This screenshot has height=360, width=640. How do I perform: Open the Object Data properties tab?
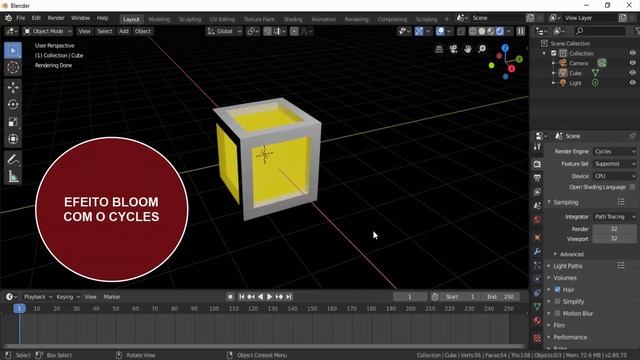point(537,306)
